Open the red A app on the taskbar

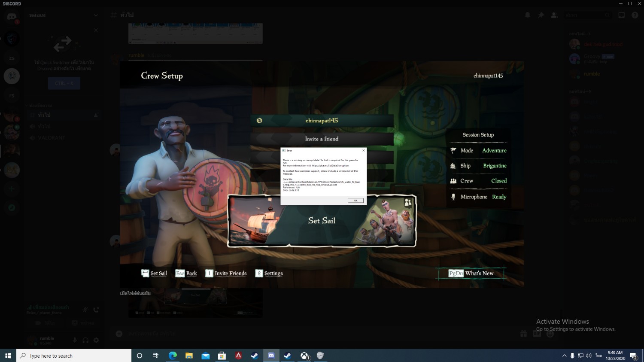tap(238, 356)
